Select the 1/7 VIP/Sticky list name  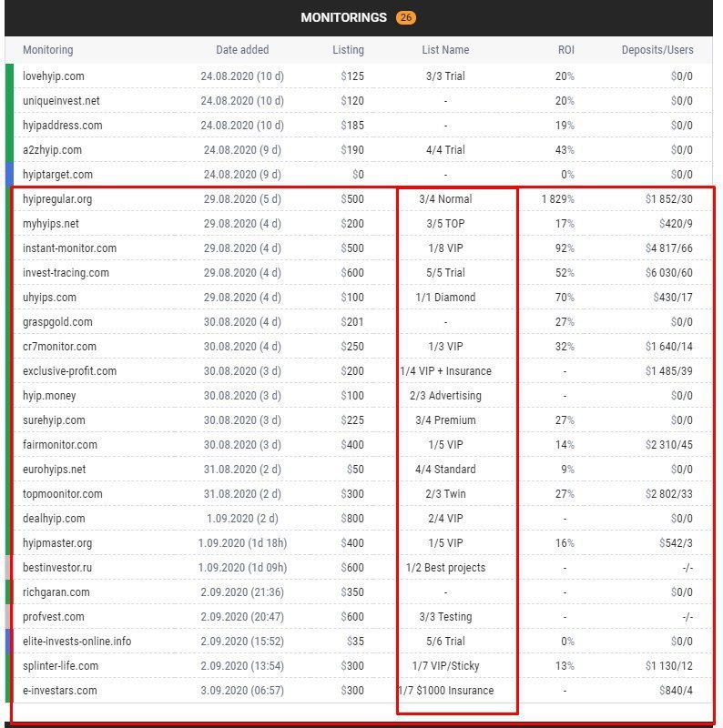[445, 666]
